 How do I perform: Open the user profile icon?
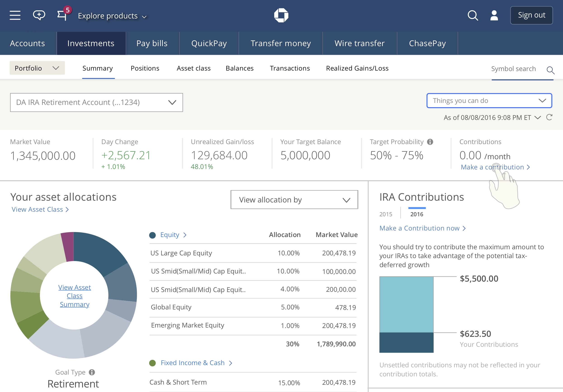pos(494,15)
